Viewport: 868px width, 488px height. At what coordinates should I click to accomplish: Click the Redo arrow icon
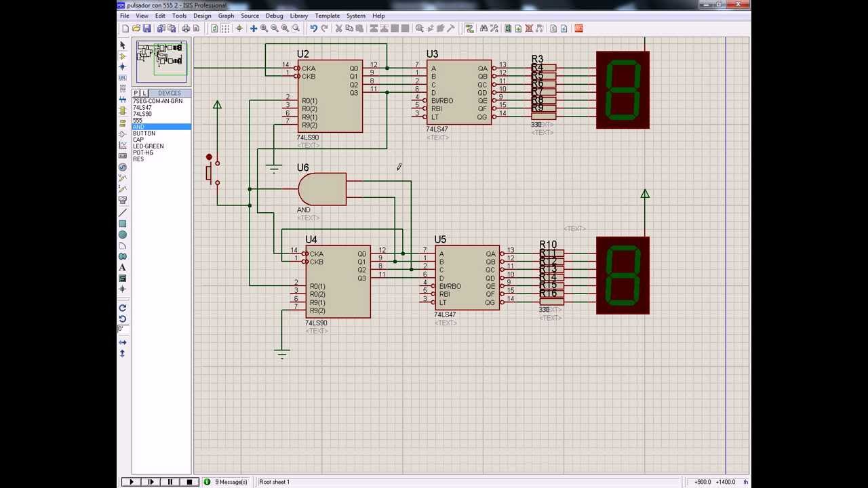pyautogui.click(x=324, y=28)
